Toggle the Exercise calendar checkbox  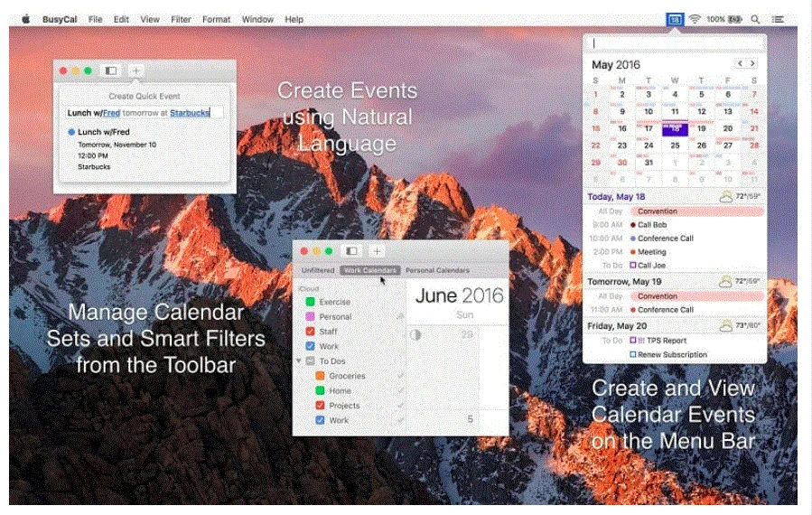pos(310,302)
